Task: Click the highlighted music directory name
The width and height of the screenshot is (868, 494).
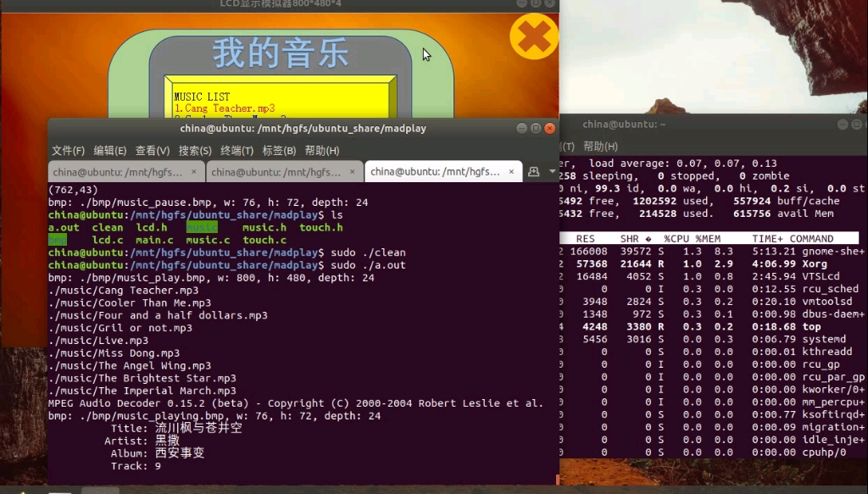Action: [x=202, y=227]
